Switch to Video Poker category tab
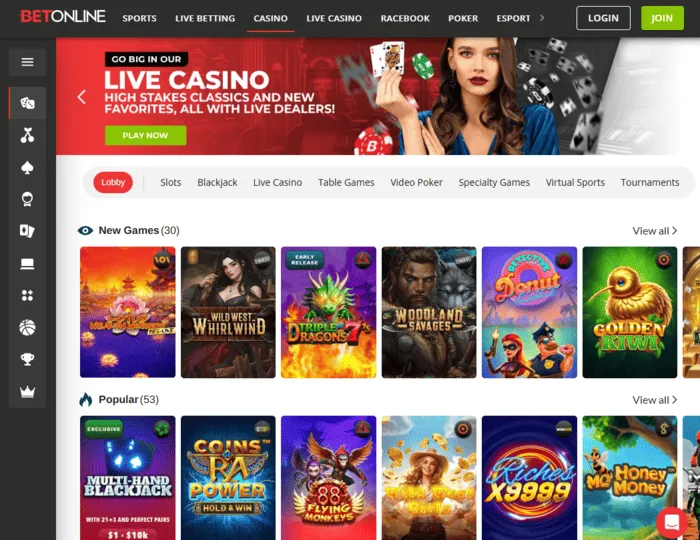Viewport: 700px width, 540px height. point(416,182)
